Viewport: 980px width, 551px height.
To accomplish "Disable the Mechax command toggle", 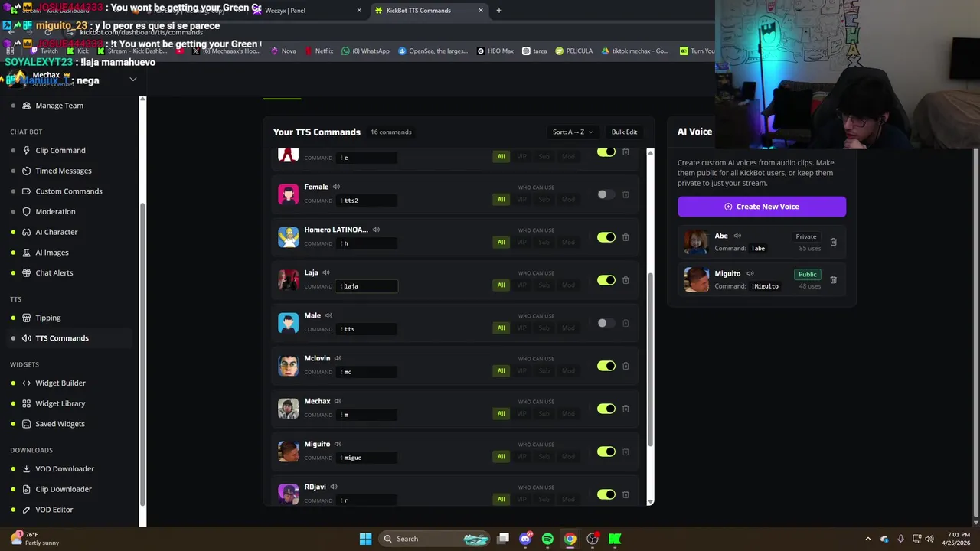I will point(606,409).
